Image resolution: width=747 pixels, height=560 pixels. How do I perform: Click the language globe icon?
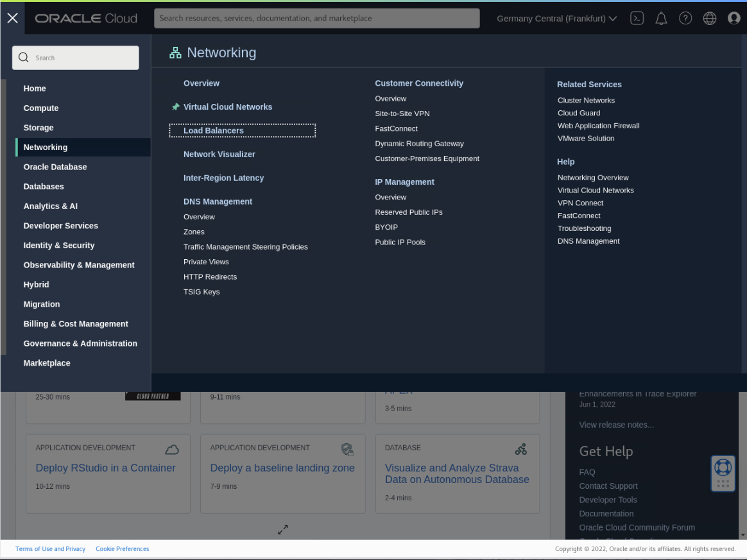pyautogui.click(x=709, y=18)
